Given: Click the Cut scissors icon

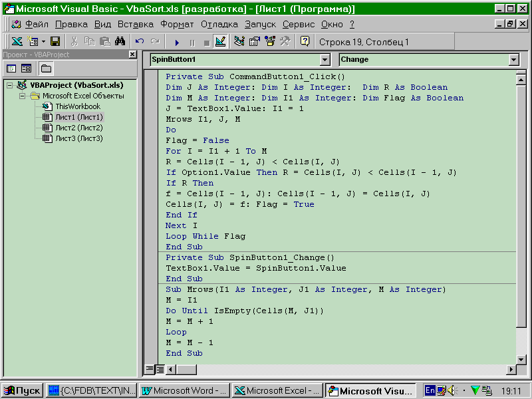Looking at the screenshot, I should (x=74, y=42).
